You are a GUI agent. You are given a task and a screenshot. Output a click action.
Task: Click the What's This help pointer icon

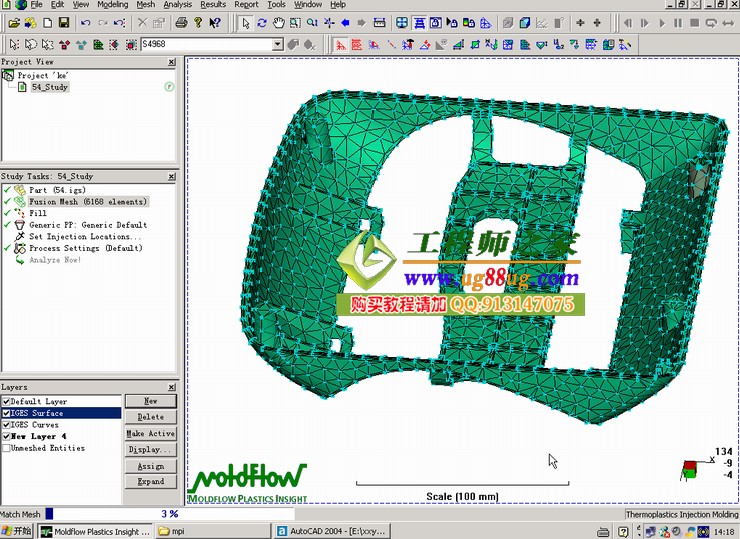tap(215, 23)
